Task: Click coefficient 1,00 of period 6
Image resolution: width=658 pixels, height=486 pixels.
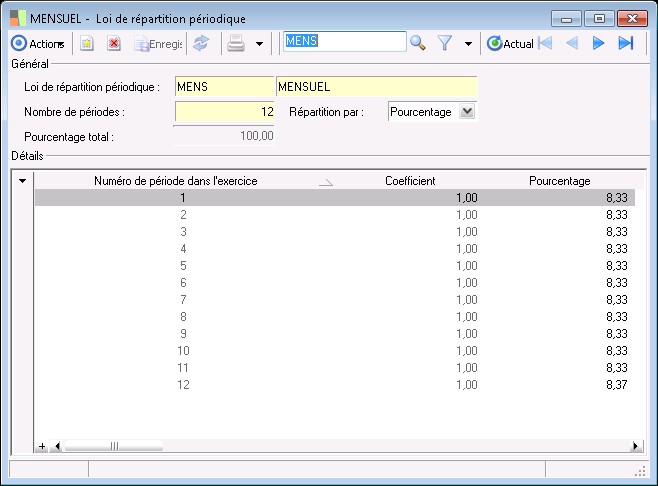Action: 467,283
